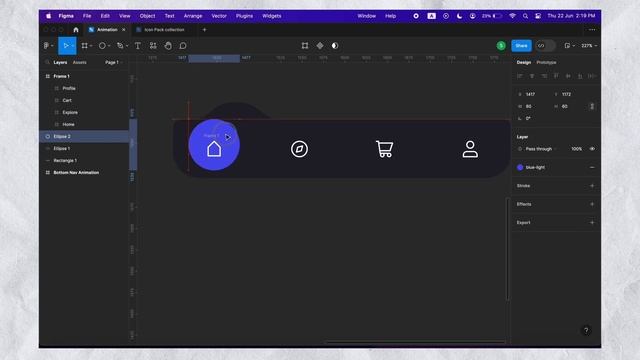Select the Bottom Nav Animation frame layer

tap(84, 173)
